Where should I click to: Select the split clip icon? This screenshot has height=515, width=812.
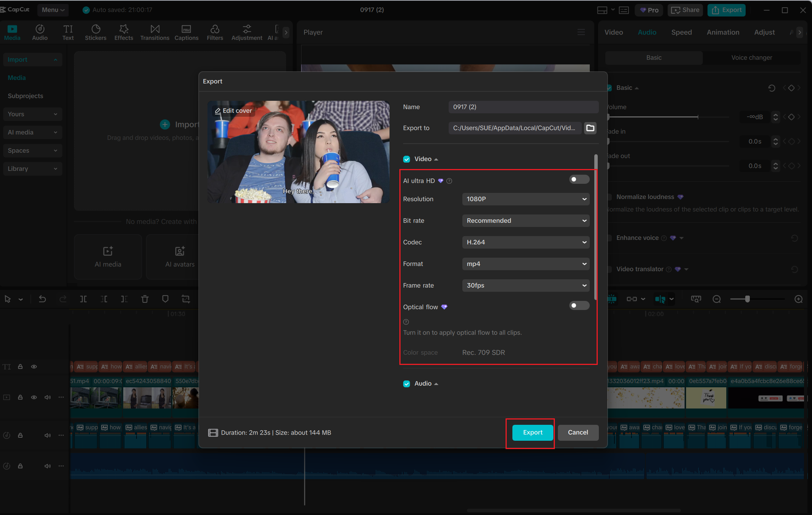point(83,299)
